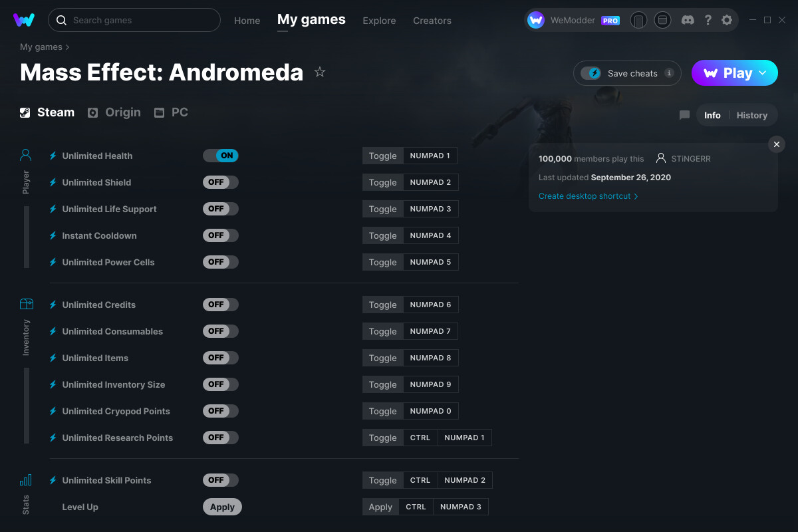Close the info panel
Viewport: 798px width, 532px height.
pyautogui.click(x=777, y=144)
